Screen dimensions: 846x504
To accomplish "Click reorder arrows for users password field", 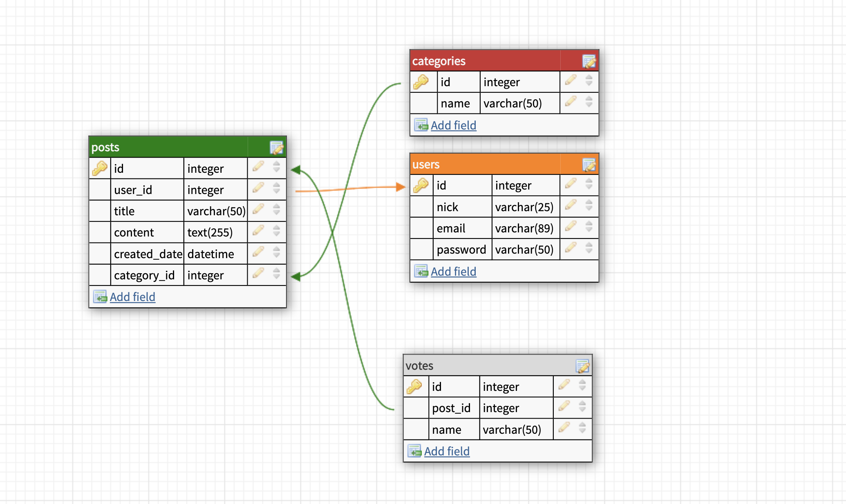I will click(589, 248).
